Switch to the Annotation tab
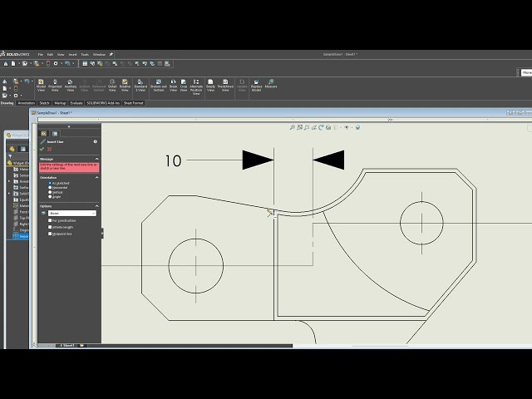 click(x=27, y=103)
